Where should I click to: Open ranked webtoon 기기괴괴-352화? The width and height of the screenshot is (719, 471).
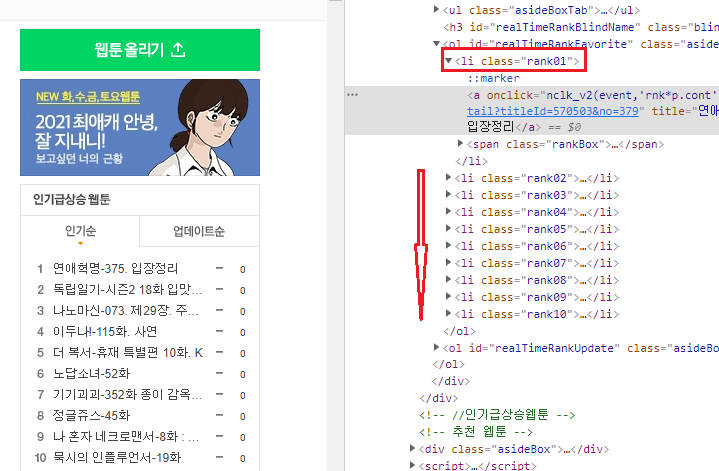click(127, 394)
